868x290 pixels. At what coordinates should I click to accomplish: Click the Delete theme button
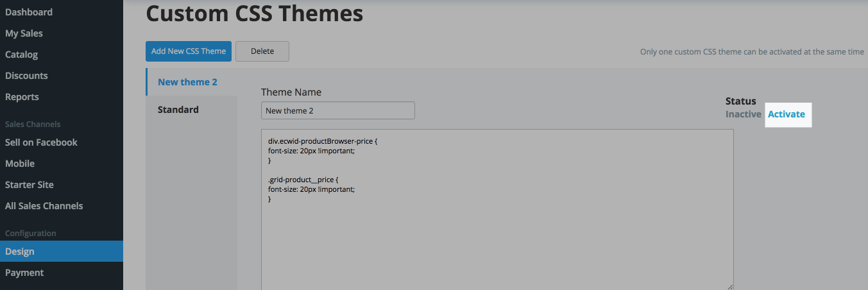tap(262, 51)
